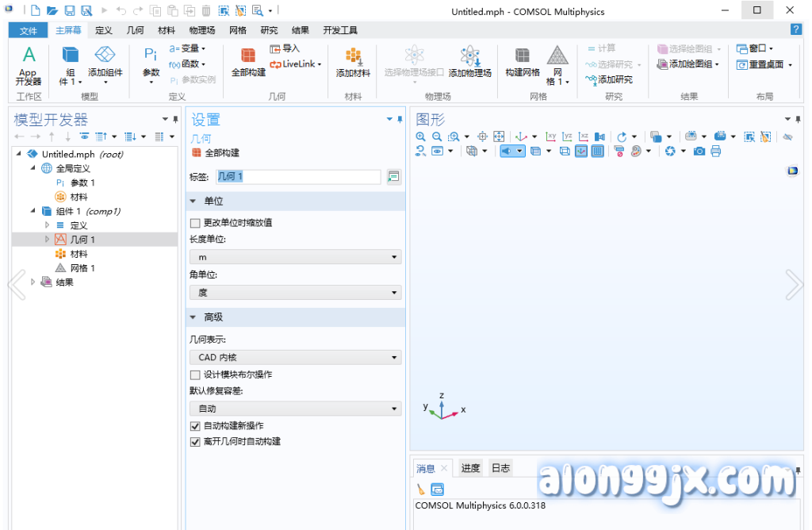Open the 物理场 ribbon tab

[x=201, y=30]
